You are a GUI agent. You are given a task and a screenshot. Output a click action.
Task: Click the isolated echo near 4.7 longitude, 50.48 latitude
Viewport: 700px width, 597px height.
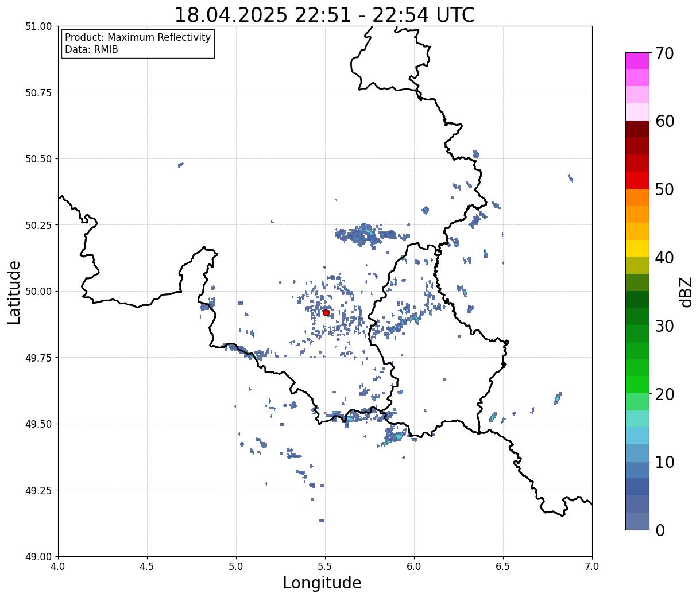(x=181, y=165)
